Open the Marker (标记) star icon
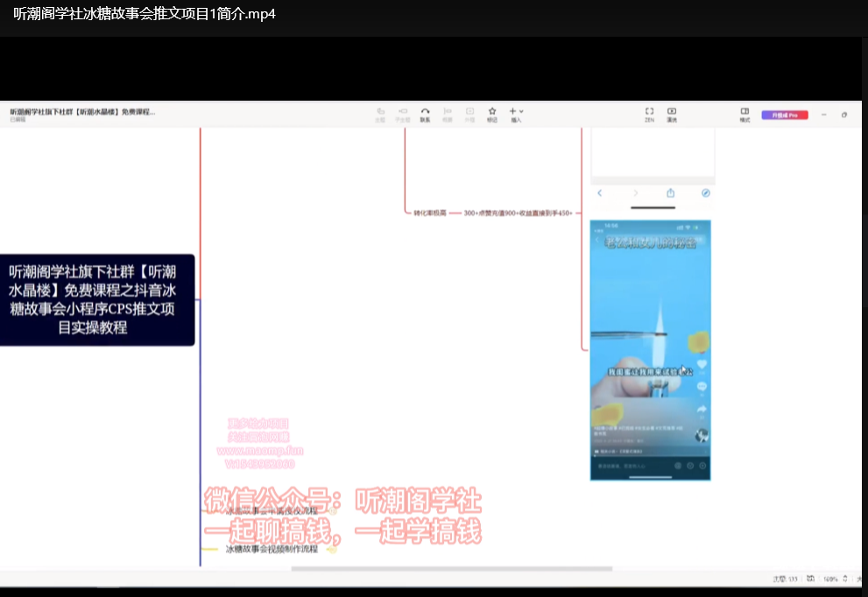Image resolution: width=868 pixels, height=597 pixels. [492, 113]
